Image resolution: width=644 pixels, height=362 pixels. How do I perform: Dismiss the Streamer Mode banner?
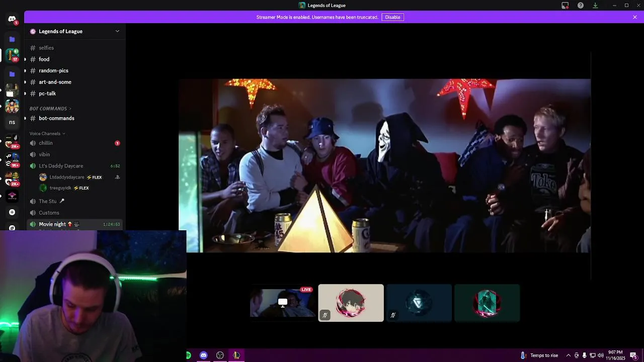(635, 17)
